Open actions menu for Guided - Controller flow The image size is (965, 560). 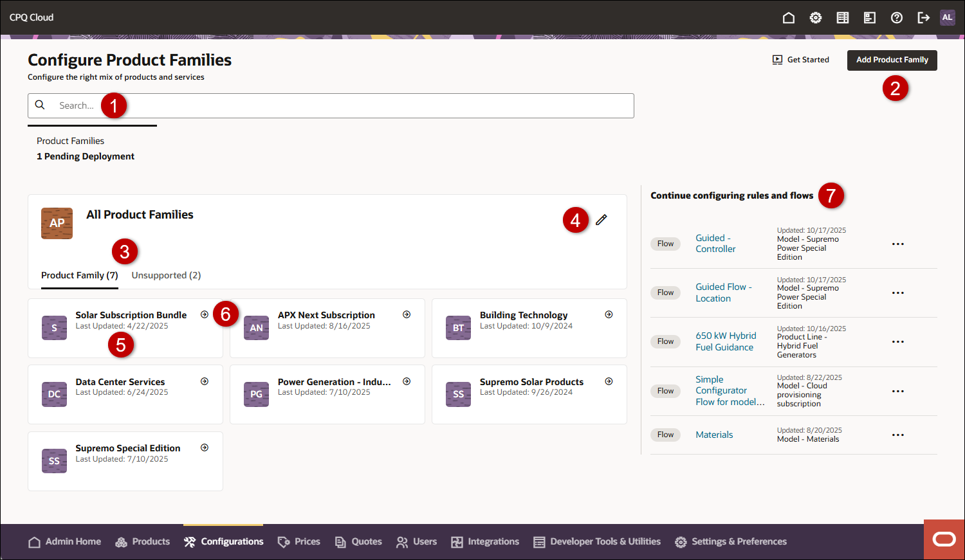[x=898, y=244]
